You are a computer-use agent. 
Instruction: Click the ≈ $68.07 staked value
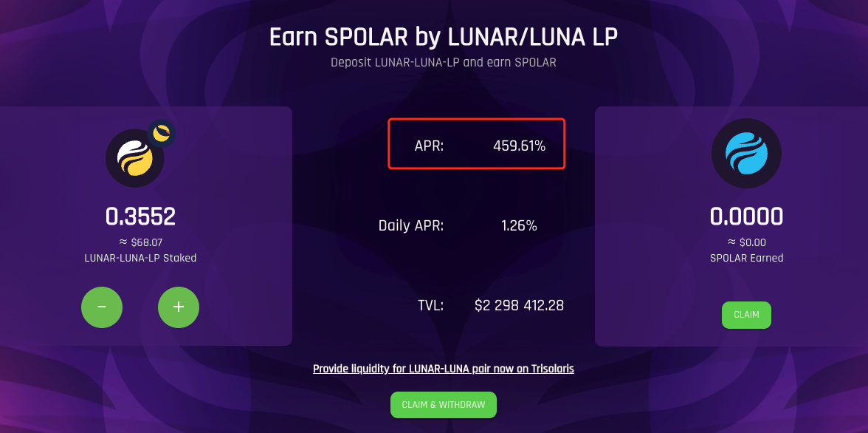140,242
